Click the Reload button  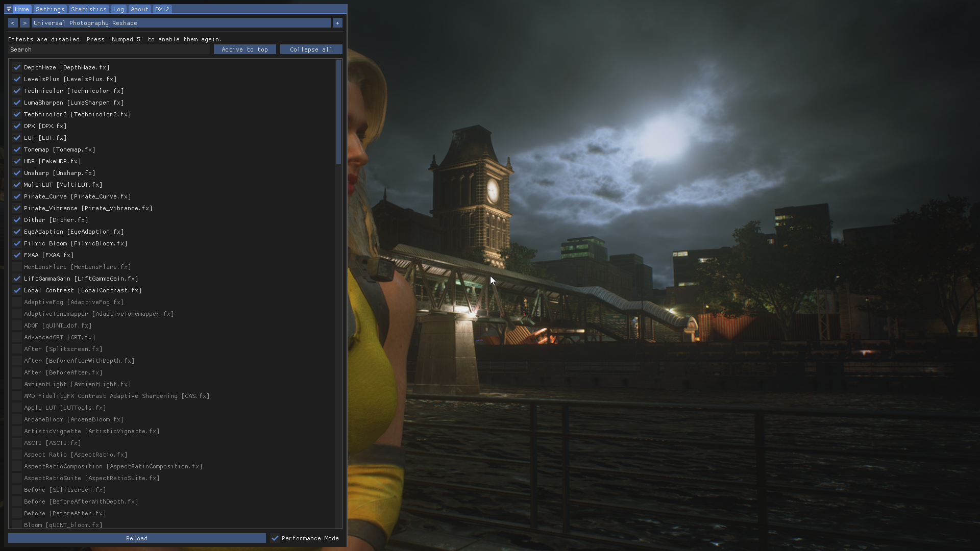[x=137, y=538]
